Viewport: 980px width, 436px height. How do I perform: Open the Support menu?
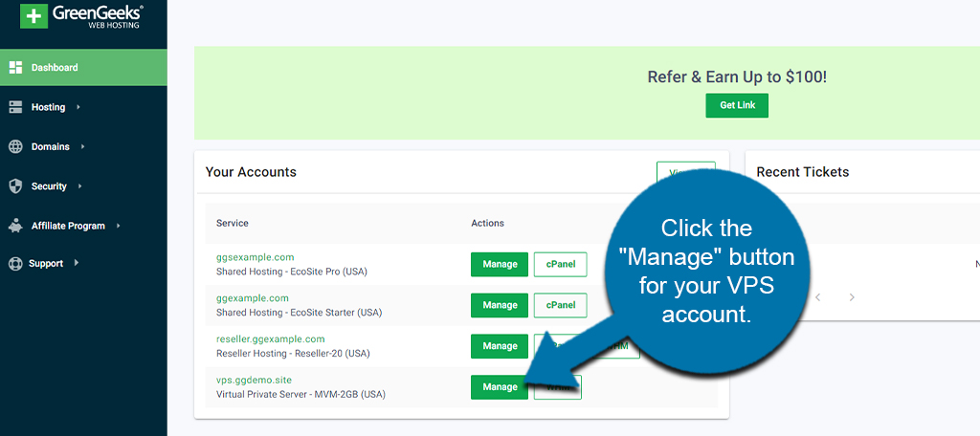(x=47, y=264)
